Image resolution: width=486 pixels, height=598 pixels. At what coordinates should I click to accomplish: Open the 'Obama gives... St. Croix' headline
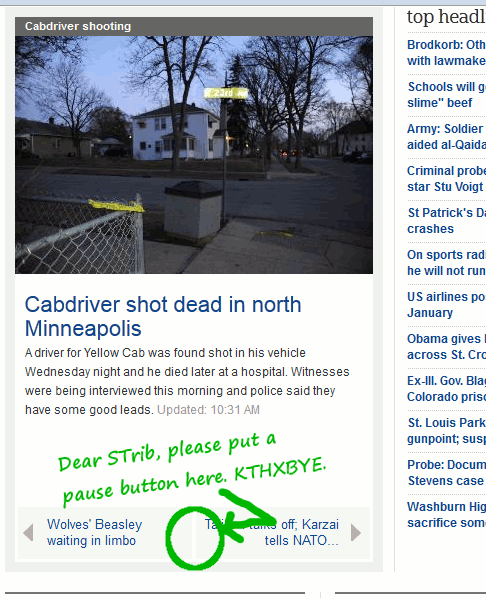coord(446,346)
